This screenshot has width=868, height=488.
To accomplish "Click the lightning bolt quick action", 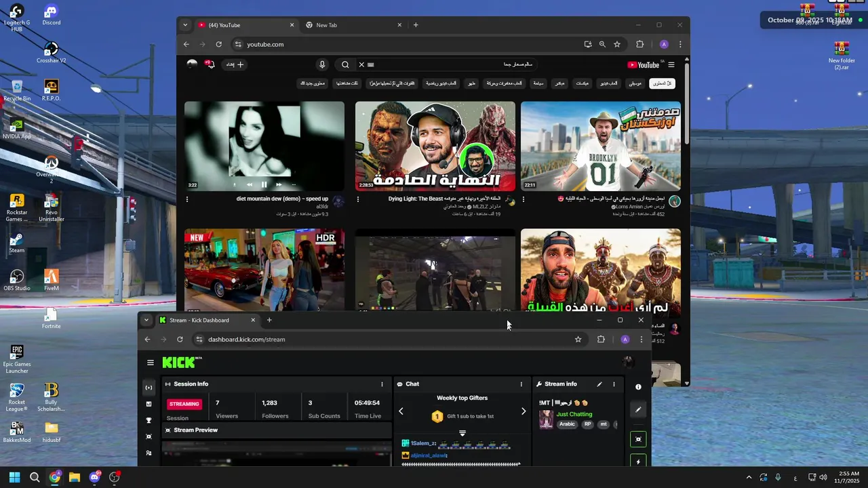I will (x=638, y=462).
